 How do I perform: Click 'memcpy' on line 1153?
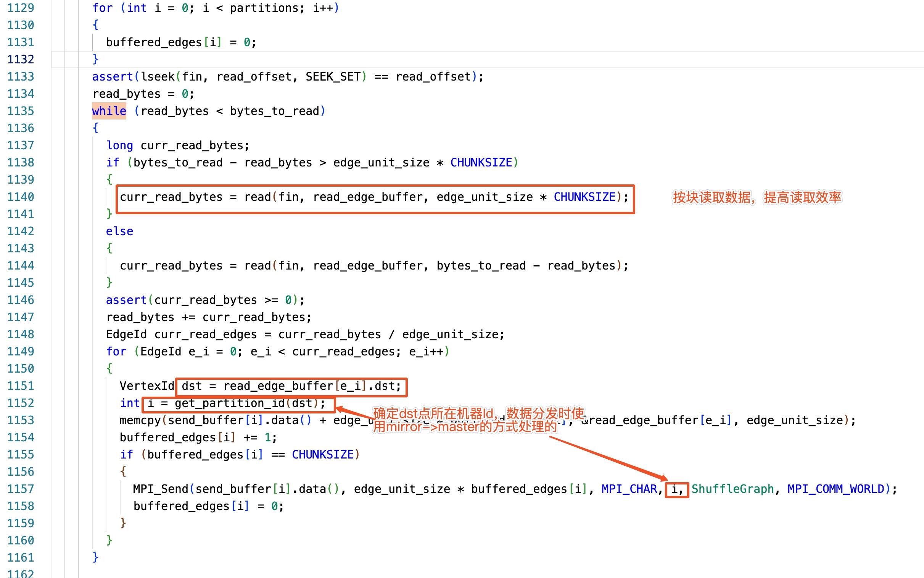[140, 420]
